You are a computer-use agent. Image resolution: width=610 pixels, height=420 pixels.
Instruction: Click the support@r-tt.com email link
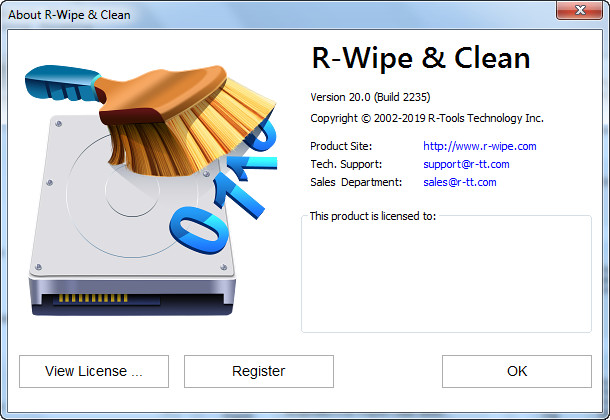[466, 164]
